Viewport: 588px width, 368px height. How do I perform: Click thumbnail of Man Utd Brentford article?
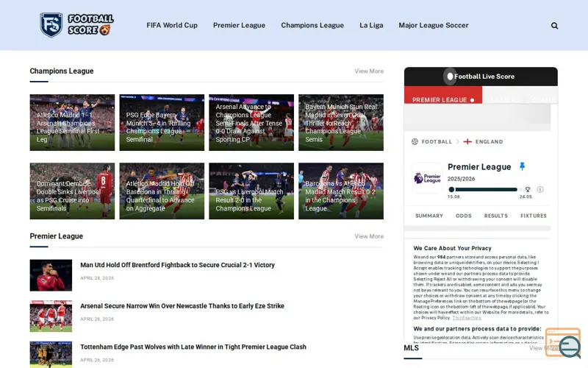(x=51, y=275)
